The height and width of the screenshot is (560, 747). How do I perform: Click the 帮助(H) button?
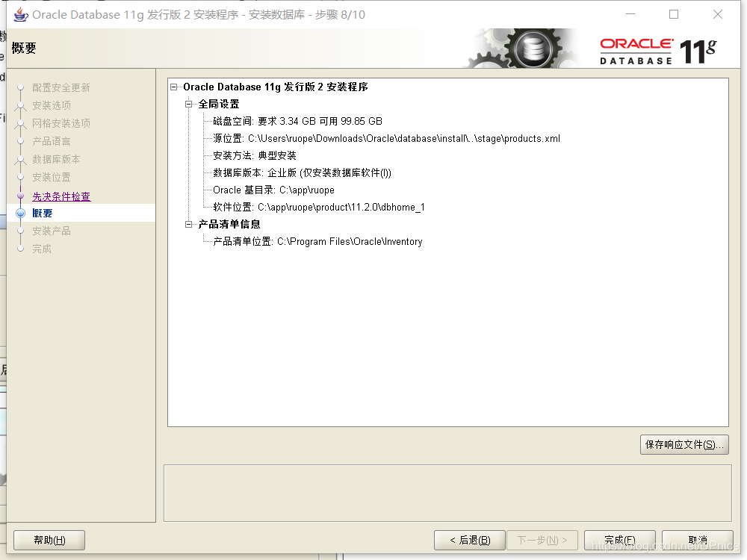click(x=49, y=540)
